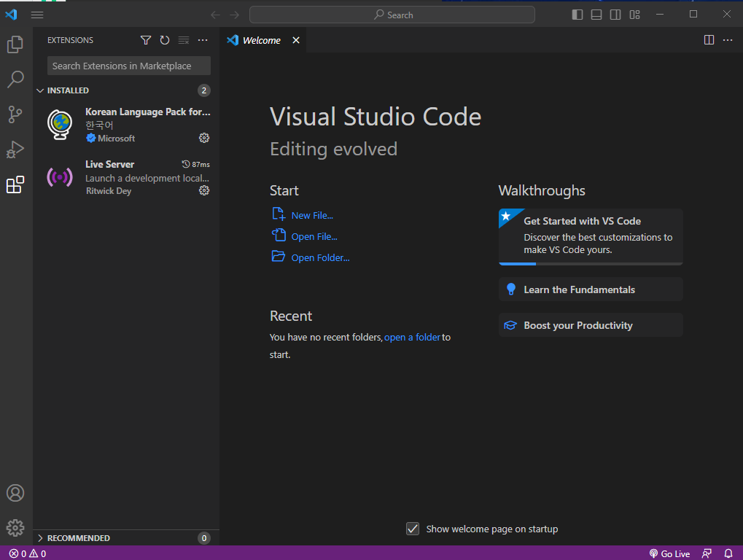Viewport: 743px width, 560px height.
Task: Click the installed count badge 2
Action: pyautogui.click(x=203, y=90)
